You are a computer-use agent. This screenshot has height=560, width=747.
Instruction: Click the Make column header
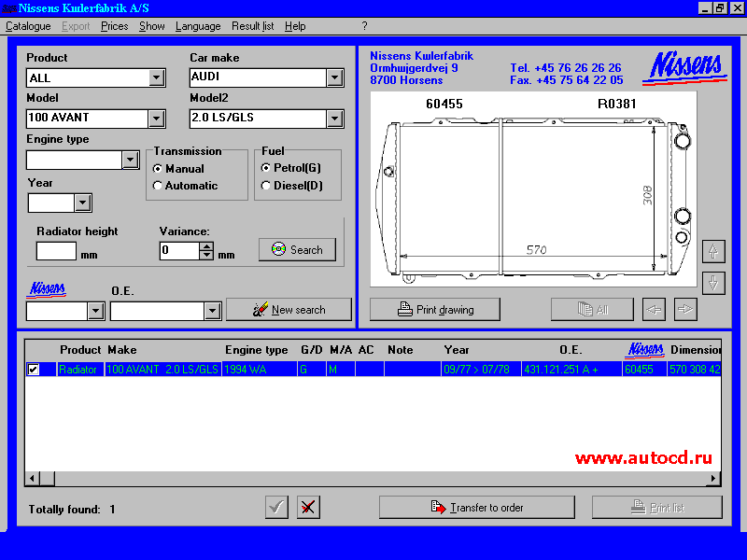(x=122, y=350)
